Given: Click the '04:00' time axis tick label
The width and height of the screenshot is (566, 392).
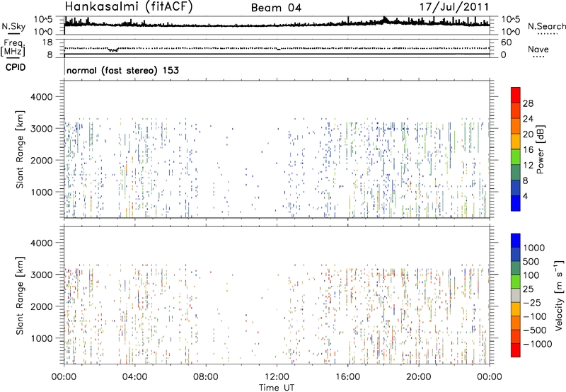Looking at the screenshot, I should [x=134, y=377].
